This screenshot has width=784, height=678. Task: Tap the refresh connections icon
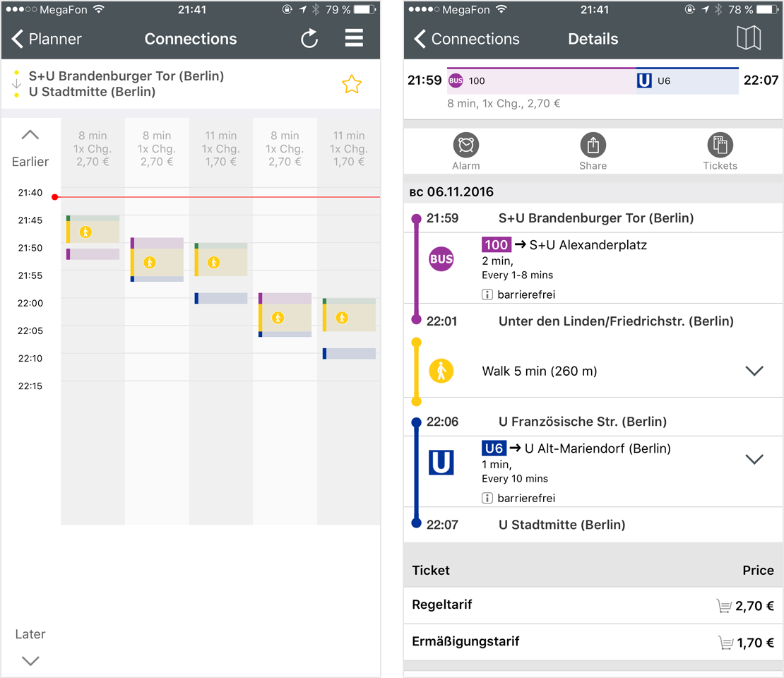tap(309, 39)
